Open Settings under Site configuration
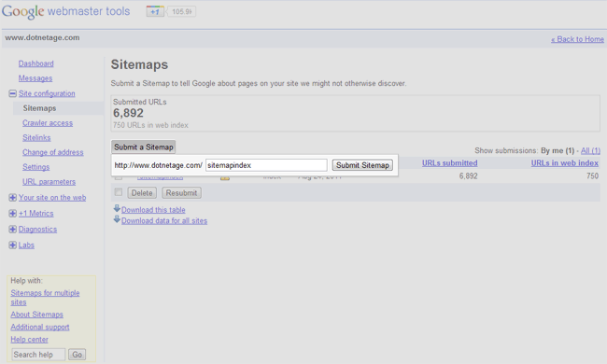This screenshot has height=364, width=607. tap(36, 167)
